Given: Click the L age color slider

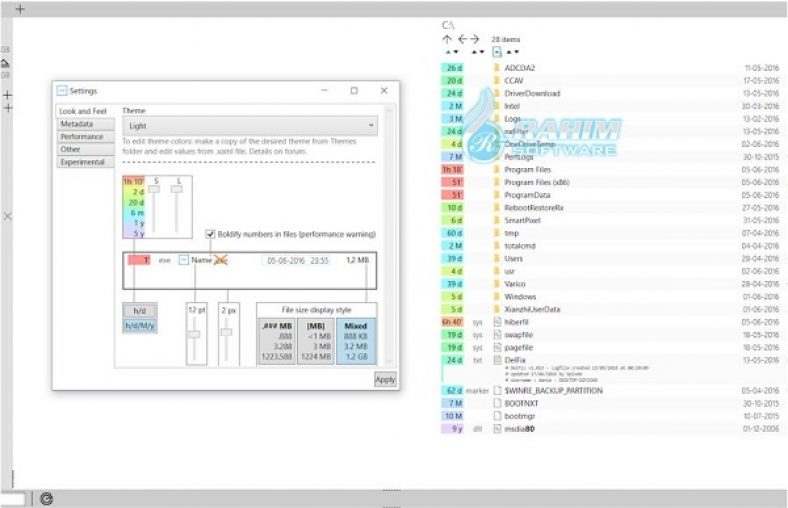Looking at the screenshot, I should pos(177,189).
